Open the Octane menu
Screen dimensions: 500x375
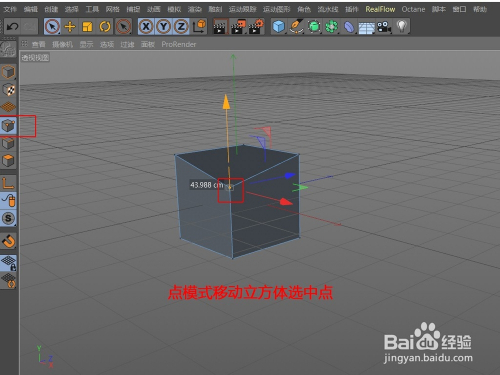click(413, 9)
